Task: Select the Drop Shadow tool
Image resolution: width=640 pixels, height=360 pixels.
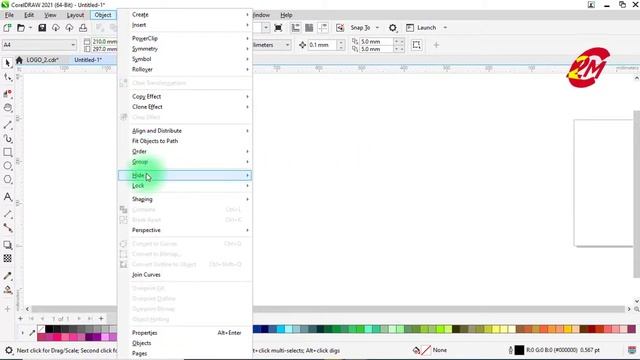Action: coord(7,245)
